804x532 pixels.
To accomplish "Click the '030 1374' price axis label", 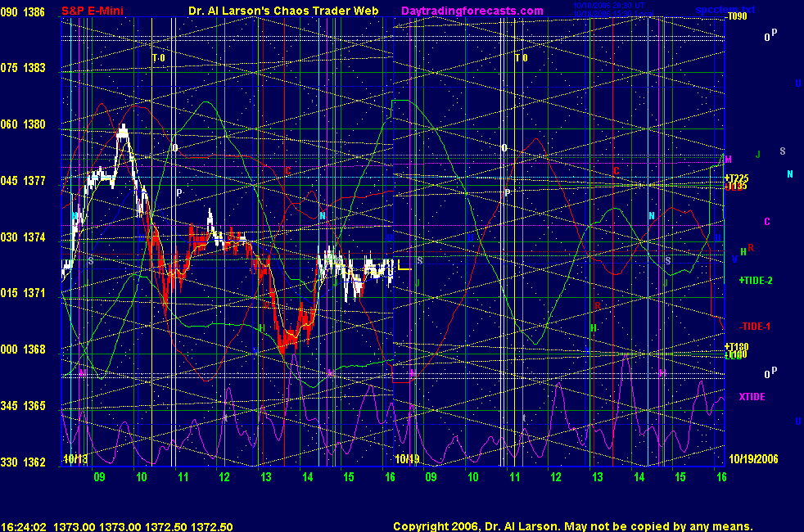I will coord(23,237).
